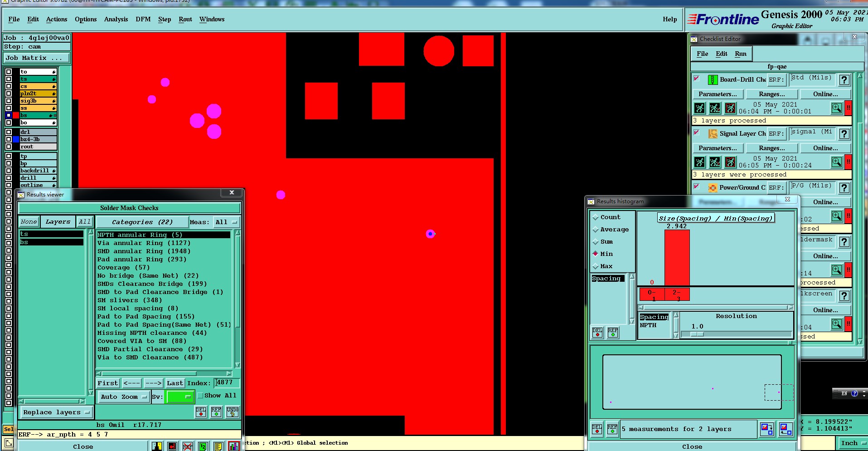Open the Analysis menu

(x=116, y=19)
